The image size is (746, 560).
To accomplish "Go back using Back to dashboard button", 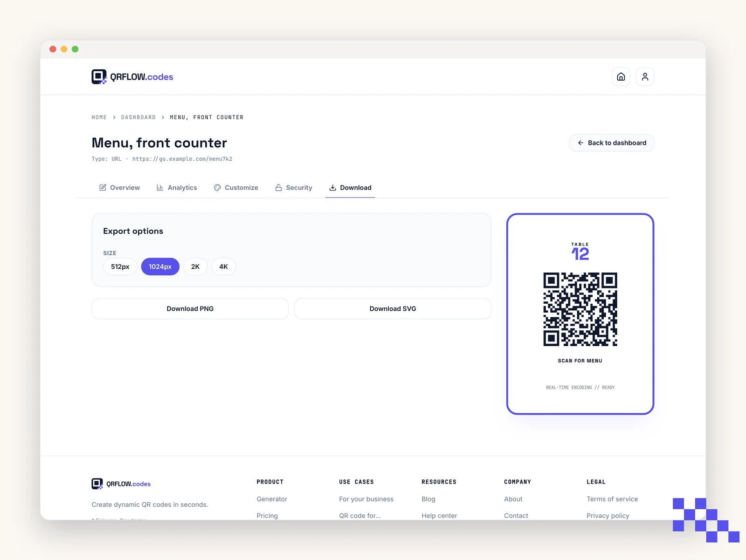I will 612,143.
